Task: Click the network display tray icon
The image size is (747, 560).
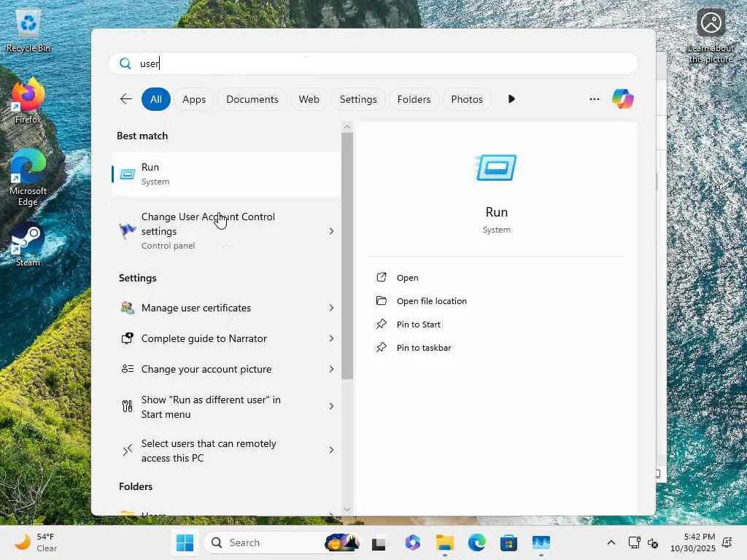Action: tap(634, 542)
